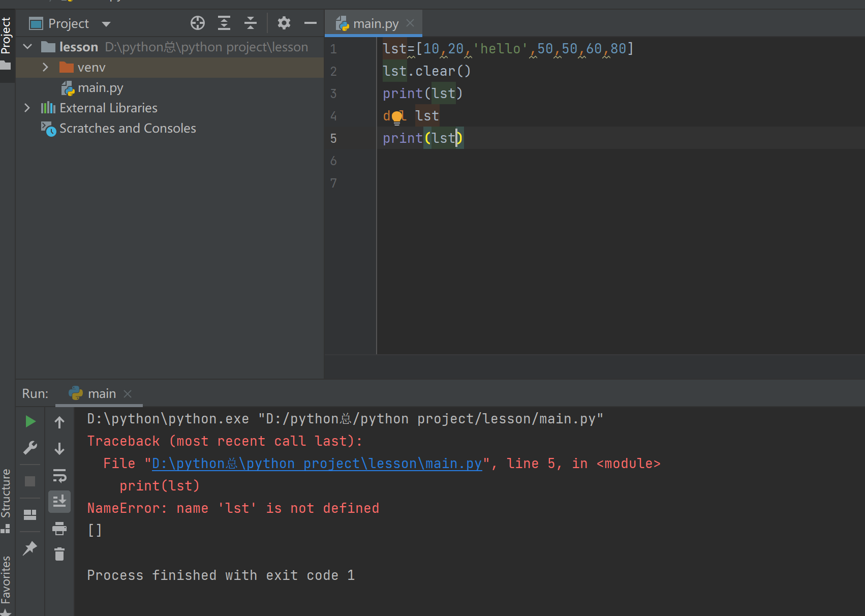Click line number 5 in the gutter

pos(333,138)
